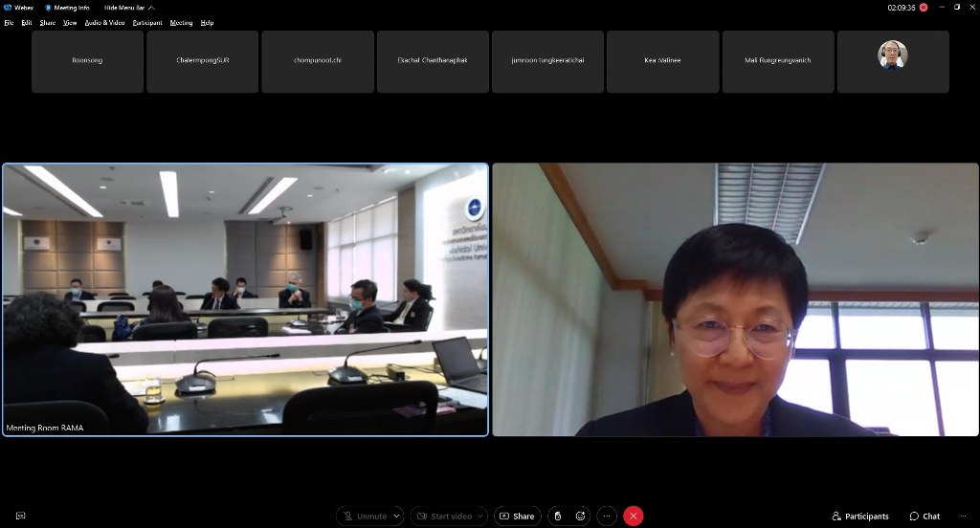Click the raise hand gesture icon

[557, 516]
